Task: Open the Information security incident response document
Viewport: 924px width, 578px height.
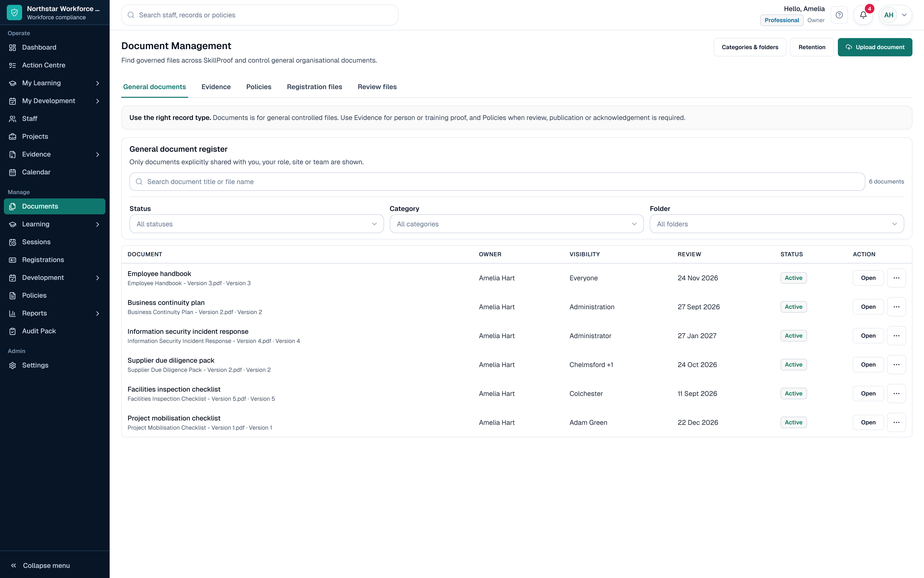Action: [x=868, y=336]
